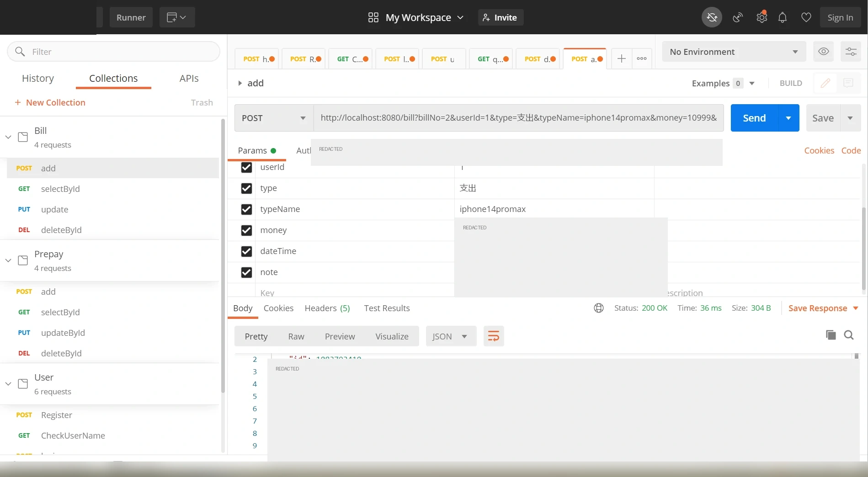Add a new request tab
868x477 pixels.
(622, 58)
